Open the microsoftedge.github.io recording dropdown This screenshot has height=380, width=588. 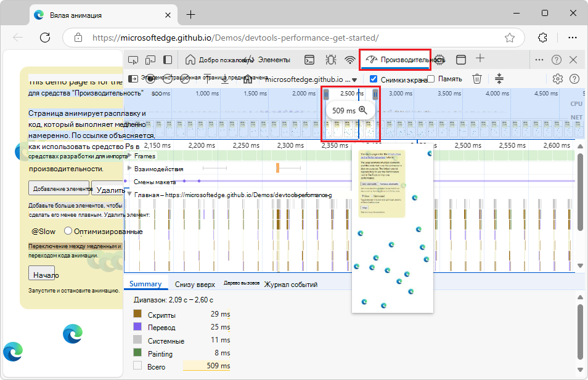pyautogui.click(x=354, y=79)
